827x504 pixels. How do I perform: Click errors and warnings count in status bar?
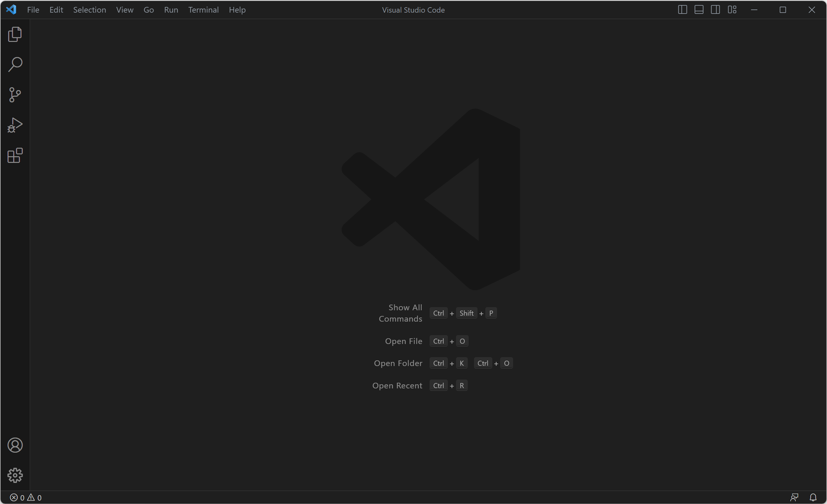(26, 497)
